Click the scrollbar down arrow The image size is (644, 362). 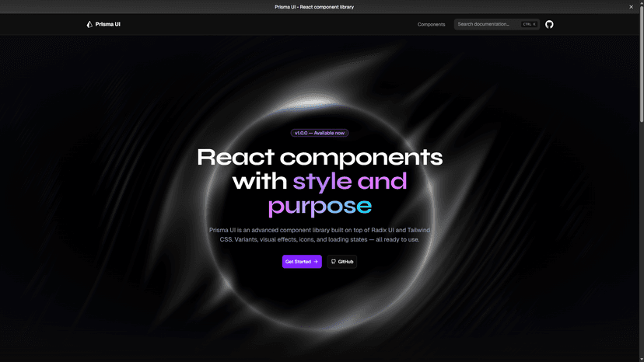(x=641, y=358)
